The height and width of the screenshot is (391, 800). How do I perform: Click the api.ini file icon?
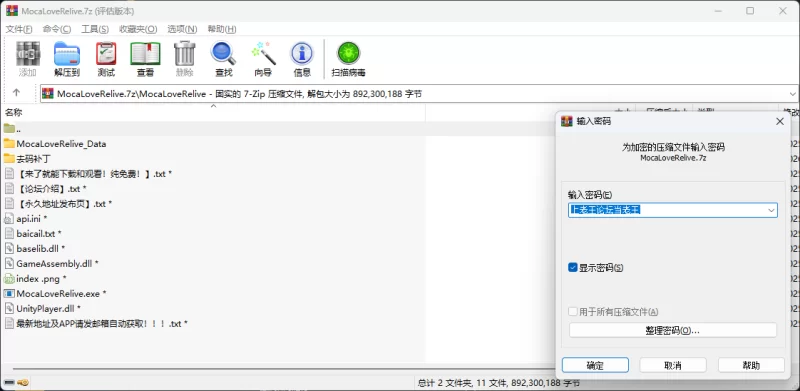9,218
